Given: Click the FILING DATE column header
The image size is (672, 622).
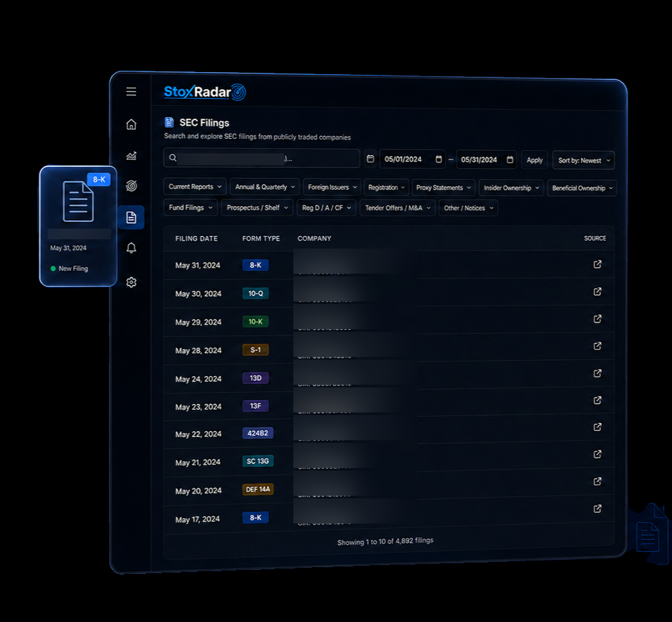Looking at the screenshot, I should (x=196, y=239).
